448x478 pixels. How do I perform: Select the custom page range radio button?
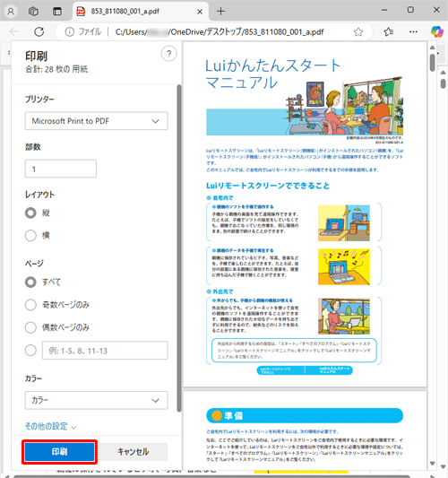30,351
